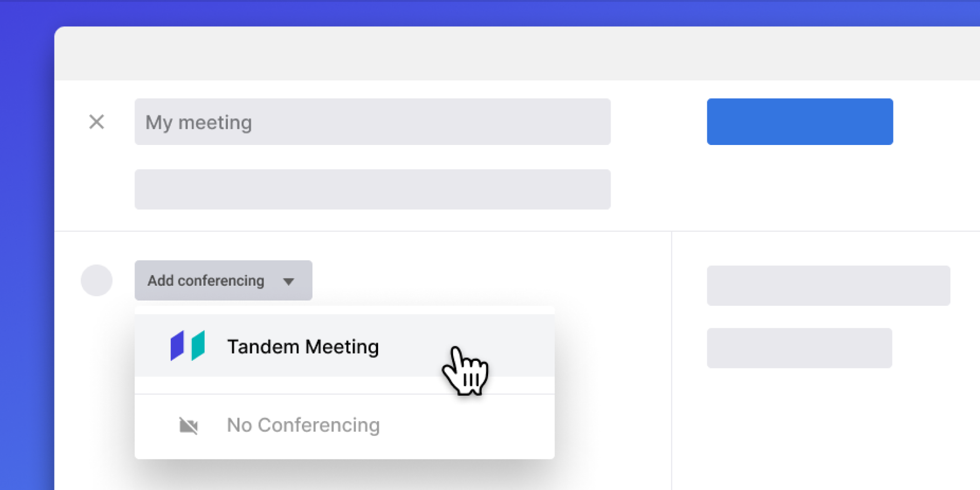Click the Tandem Meeting text label
The height and width of the screenshot is (490, 980).
coord(303,346)
